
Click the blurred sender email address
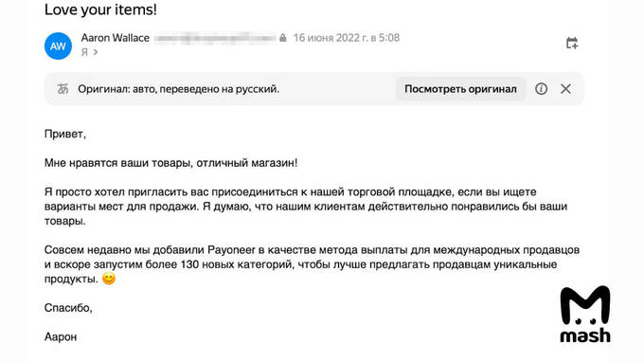[x=215, y=38]
